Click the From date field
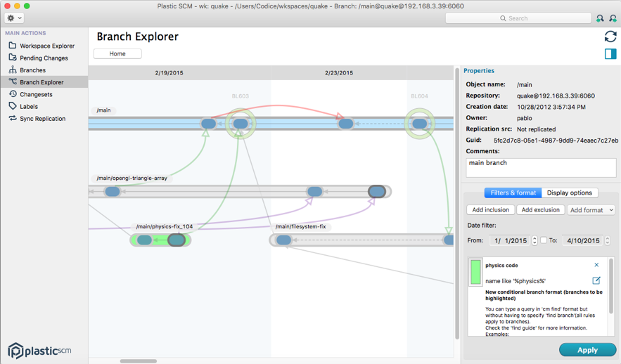This screenshot has width=621, height=364. coord(510,240)
